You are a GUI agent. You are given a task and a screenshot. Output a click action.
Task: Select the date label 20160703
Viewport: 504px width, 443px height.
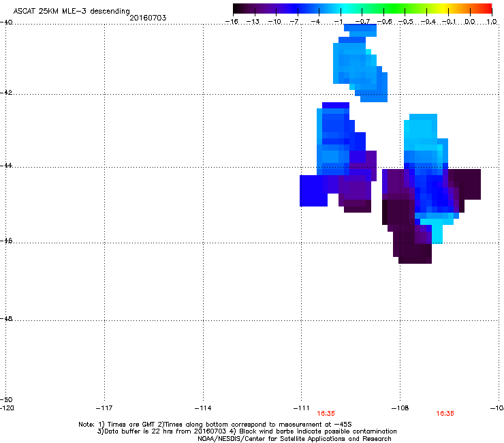148,18
